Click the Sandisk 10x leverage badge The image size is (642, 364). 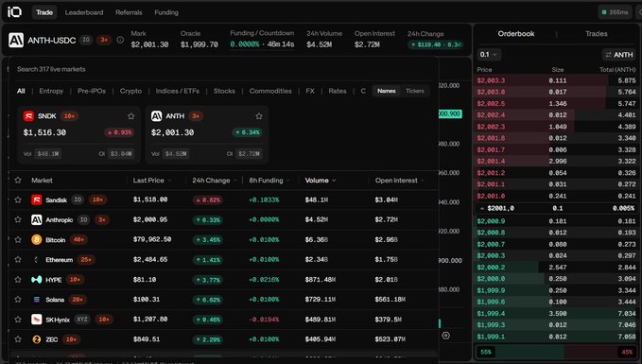[97, 199]
